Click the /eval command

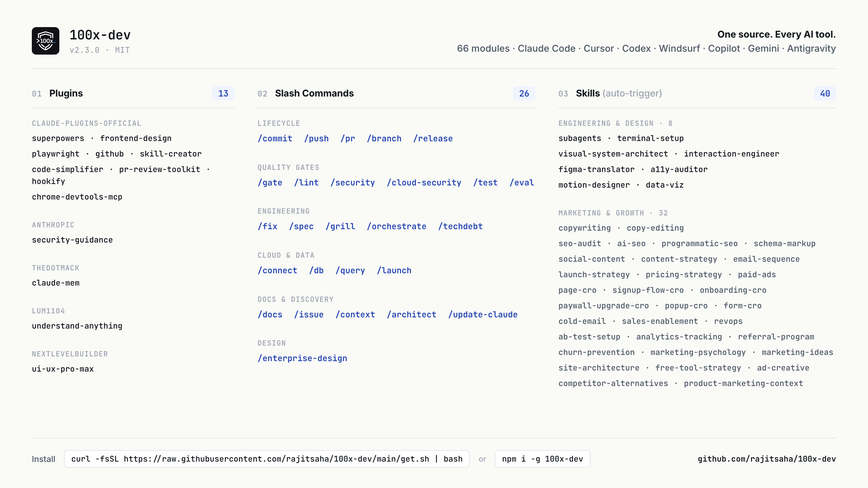(x=522, y=183)
